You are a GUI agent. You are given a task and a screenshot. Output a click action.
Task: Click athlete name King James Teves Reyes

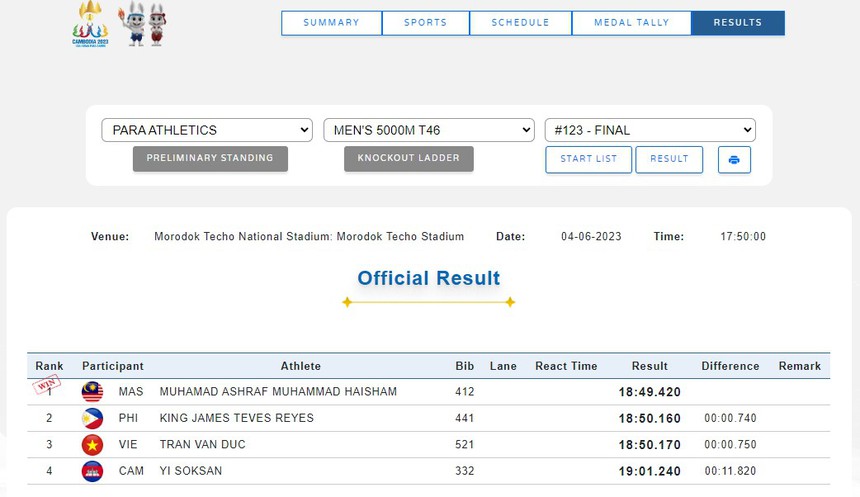236,418
